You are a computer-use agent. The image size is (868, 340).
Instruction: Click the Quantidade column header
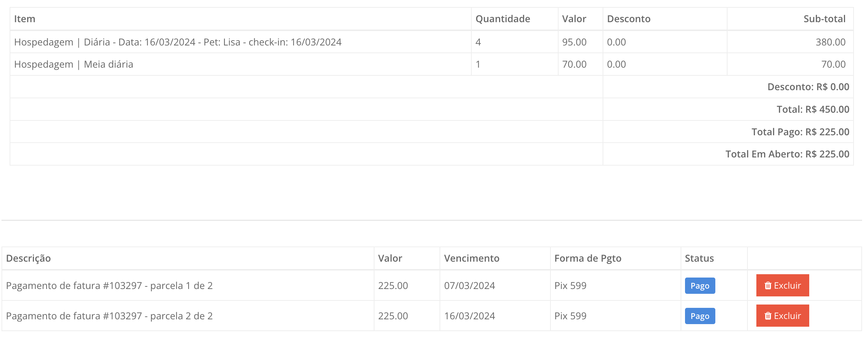[502, 19]
